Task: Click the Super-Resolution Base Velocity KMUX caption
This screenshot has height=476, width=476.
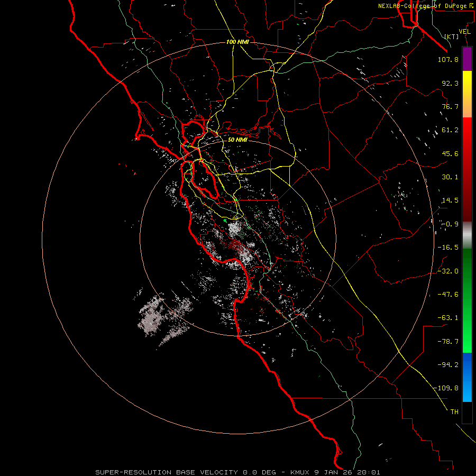Action: click(x=237, y=472)
